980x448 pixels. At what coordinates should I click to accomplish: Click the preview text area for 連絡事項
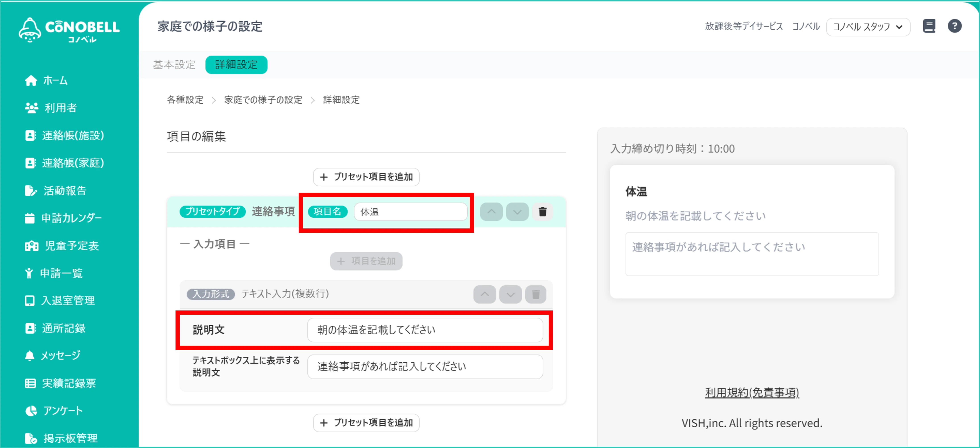[752, 254]
